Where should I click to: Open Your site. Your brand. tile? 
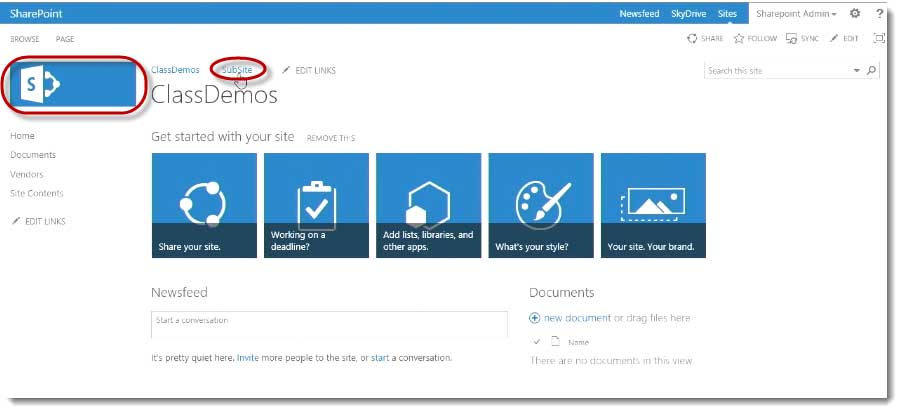coord(653,205)
